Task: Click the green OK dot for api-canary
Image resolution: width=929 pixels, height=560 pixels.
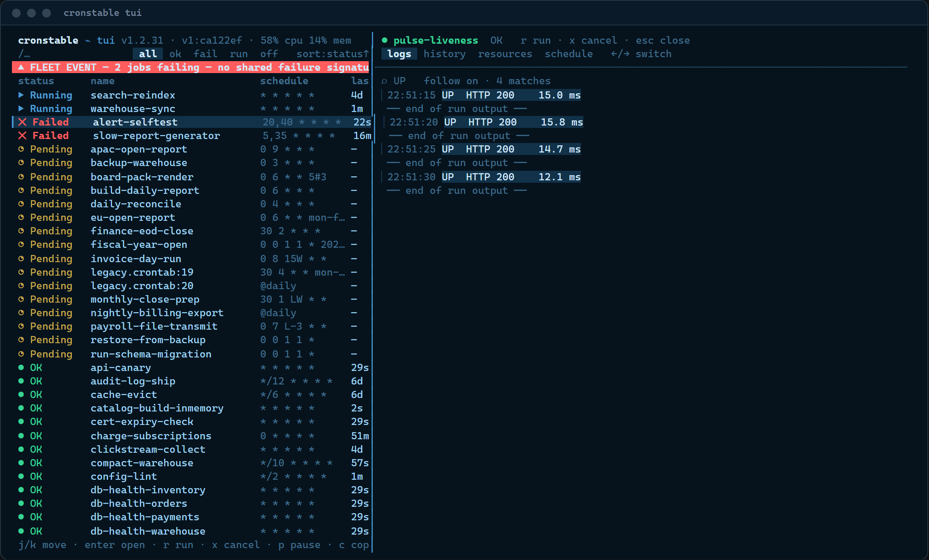Action: (x=21, y=367)
